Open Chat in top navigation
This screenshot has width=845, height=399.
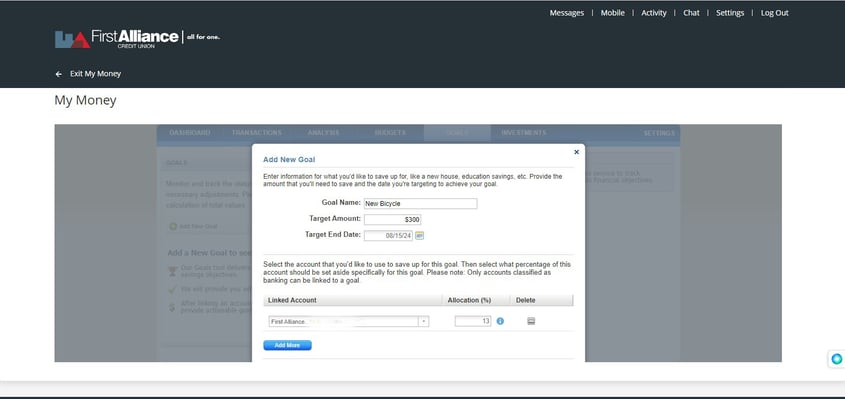coord(691,13)
